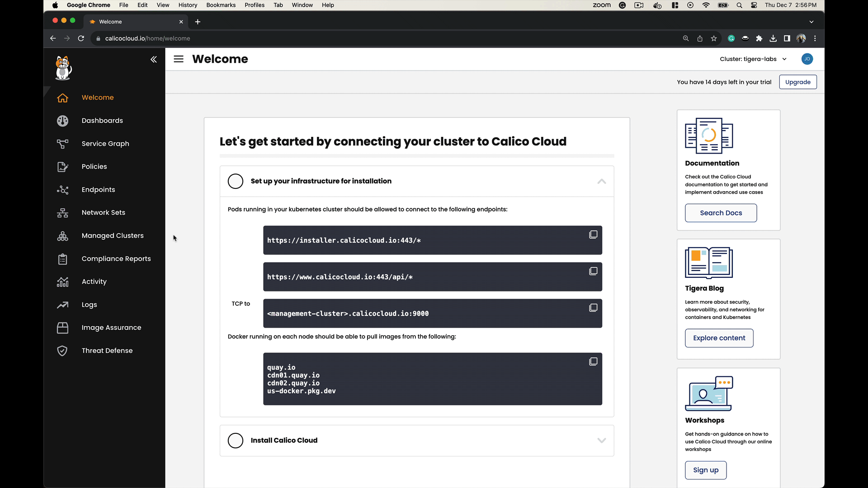Screen dimensions: 868x488
Task: Click the Policies sidebar icon
Action: coord(63,167)
